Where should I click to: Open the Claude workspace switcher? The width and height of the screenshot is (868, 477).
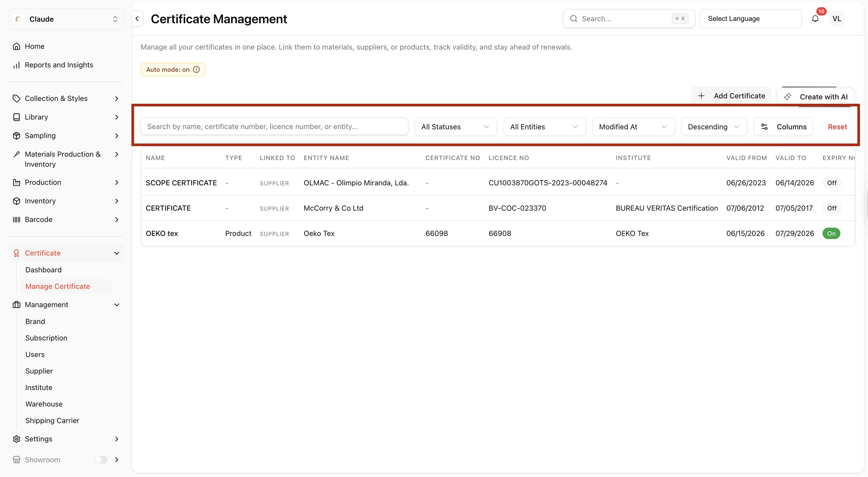[66, 19]
